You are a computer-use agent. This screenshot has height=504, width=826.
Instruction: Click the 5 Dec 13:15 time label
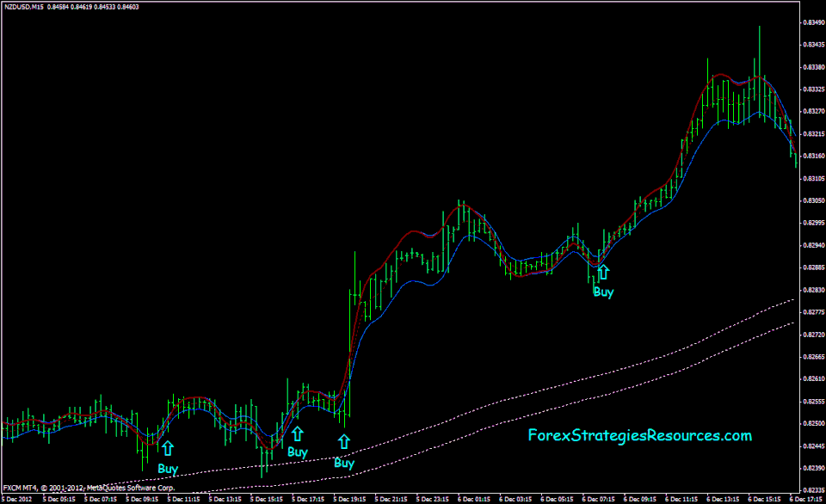point(225,499)
